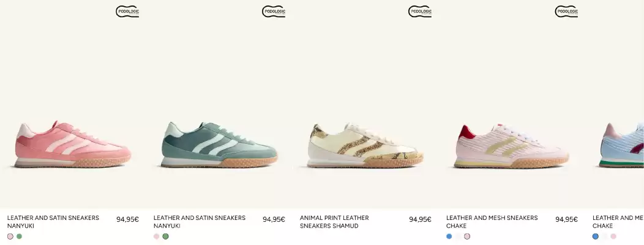Click Podologic badge above animal print Shamud sneaker
The height and width of the screenshot is (245, 644).
(420, 12)
